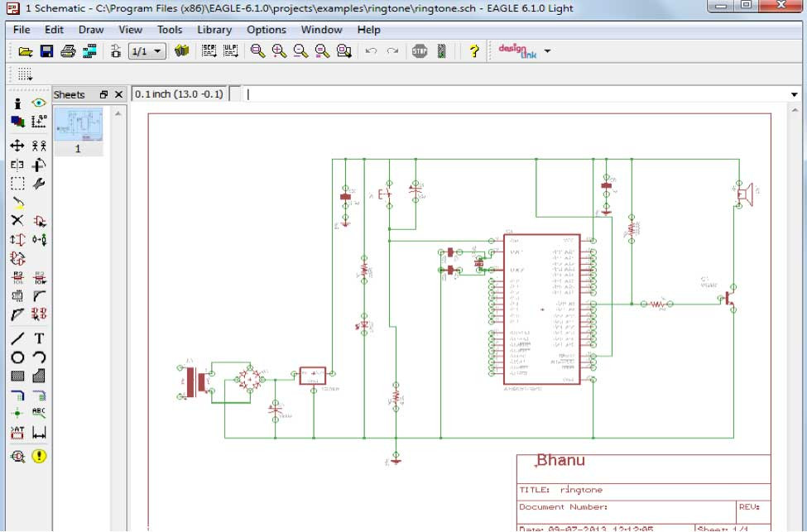Open the command line history dropdown
Image resolution: width=807 pixels, height=532 pixels.
click(x=794, y=93)
